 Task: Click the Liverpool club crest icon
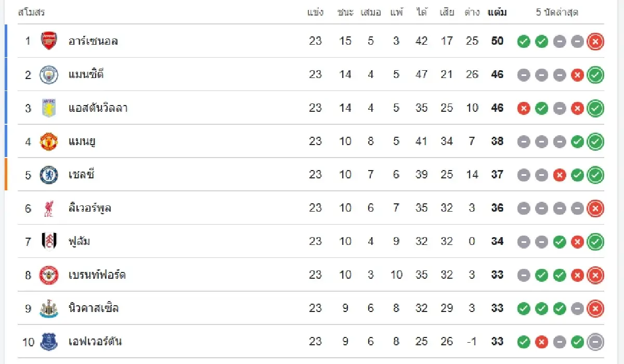(x=49, y=208)
